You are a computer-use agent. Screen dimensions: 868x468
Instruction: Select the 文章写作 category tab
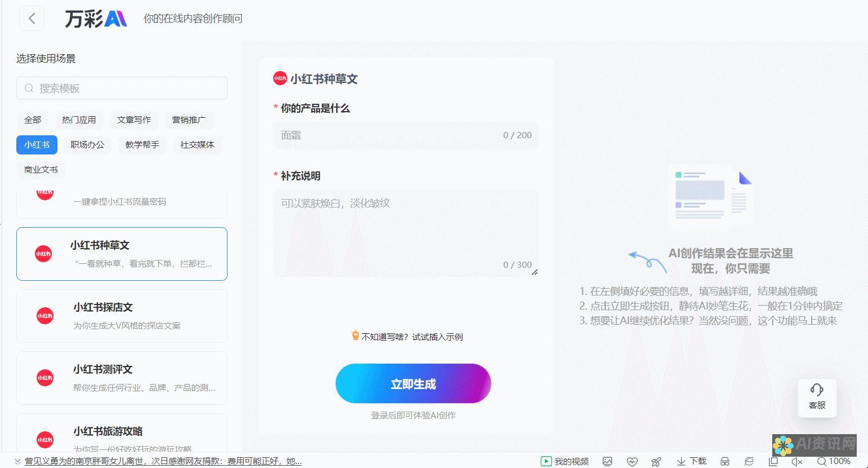coord(134,120)
